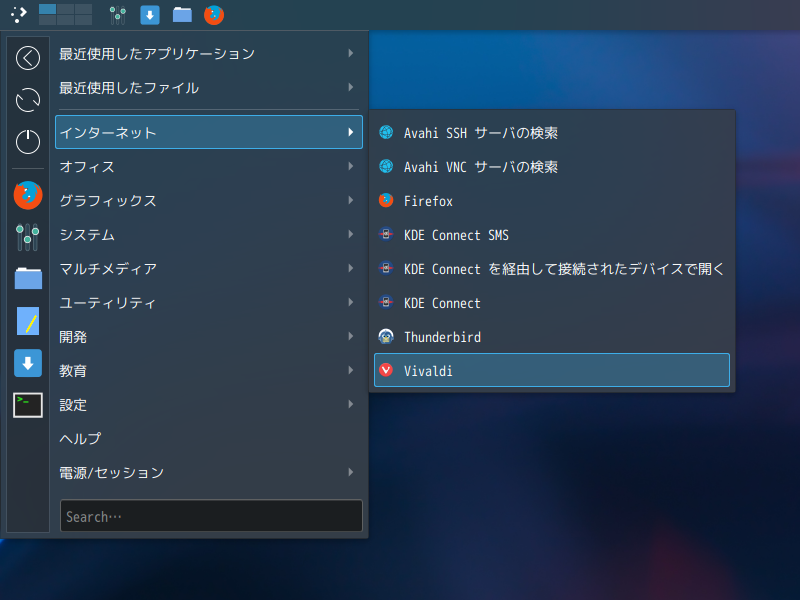Expand 開発 submenu arrow

tap(351, 336)
